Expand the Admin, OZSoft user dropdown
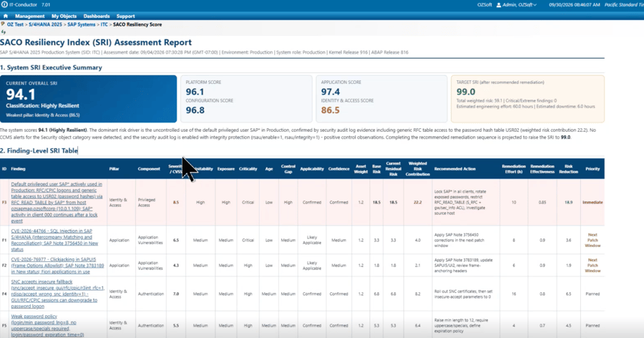Viewport: 644px width, 338px height. pyautogui.click(x=519, y=5)
